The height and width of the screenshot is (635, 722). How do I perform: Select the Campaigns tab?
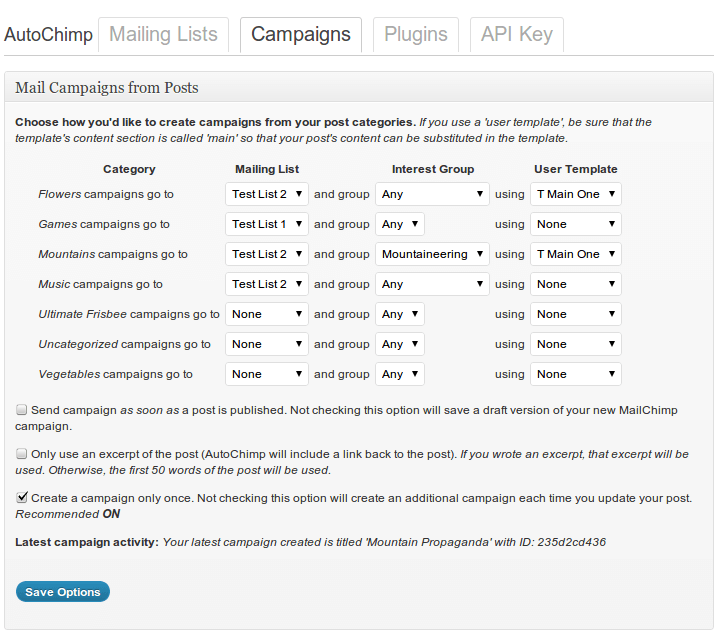pos(301,35)
